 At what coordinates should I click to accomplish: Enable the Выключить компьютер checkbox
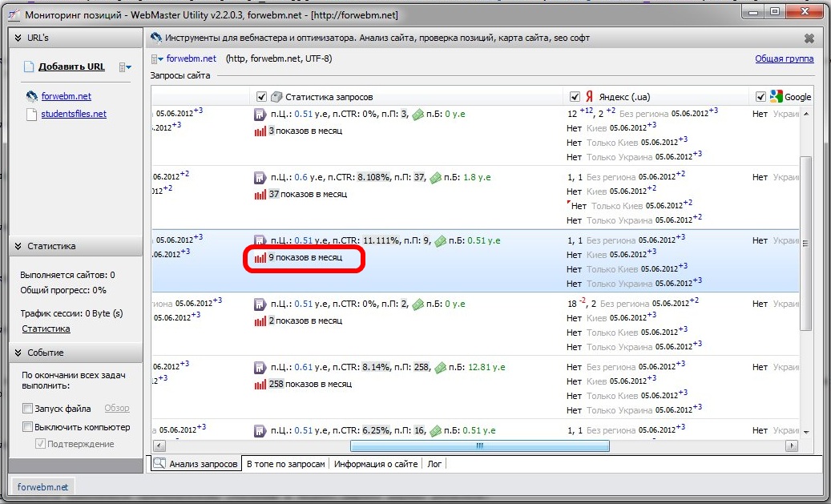click(28, 427)
